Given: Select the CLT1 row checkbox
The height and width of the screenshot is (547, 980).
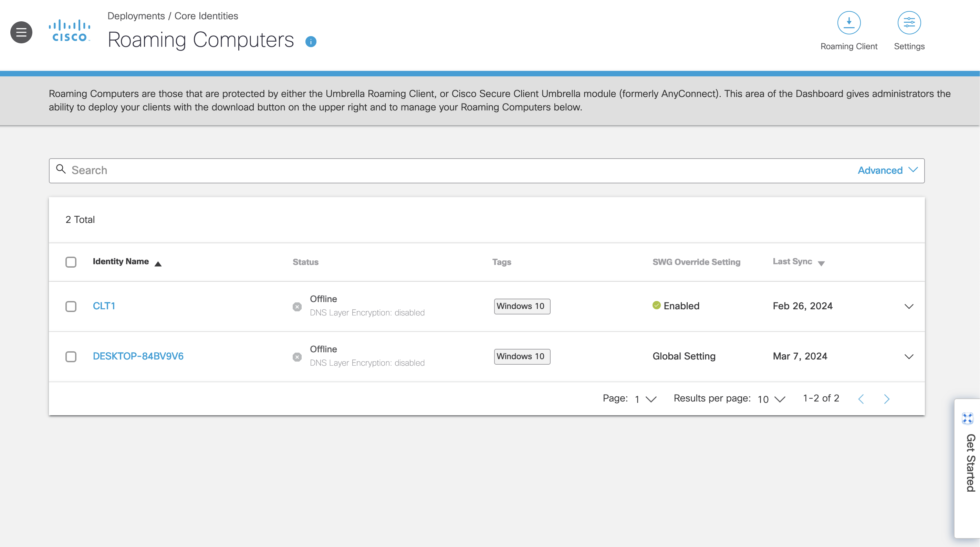Looking at the screenshot, I should click(x=71, y=307).
